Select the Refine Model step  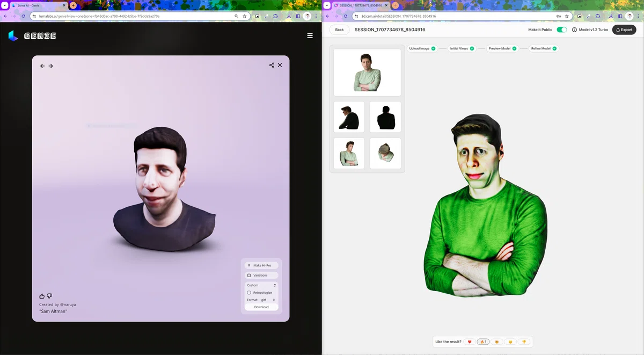pos(544,48)
